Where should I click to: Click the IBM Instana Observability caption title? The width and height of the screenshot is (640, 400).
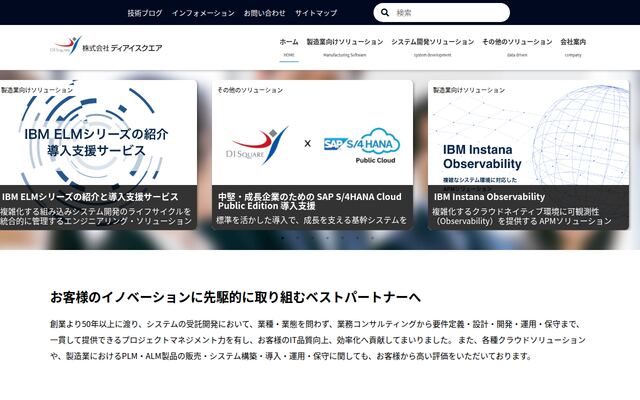pos(489,197)
